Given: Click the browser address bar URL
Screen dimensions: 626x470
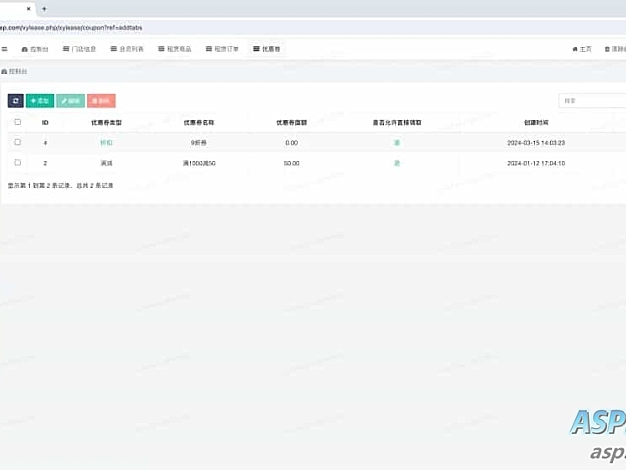Looking at the screenshot, I should [71, 28].
